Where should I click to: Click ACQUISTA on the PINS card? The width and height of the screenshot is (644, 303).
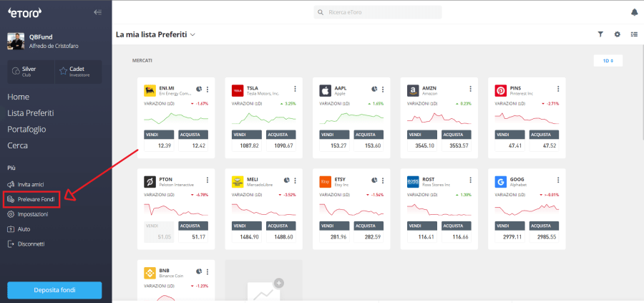[545, 135]
